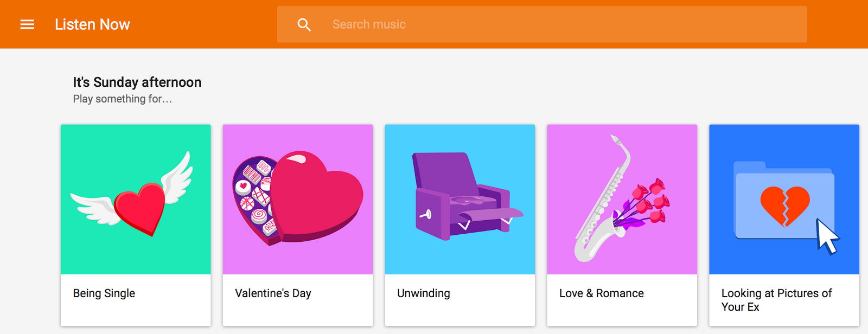Open the hamburger navigation menu
Screen dimensions: 868x334
point(27,24)
